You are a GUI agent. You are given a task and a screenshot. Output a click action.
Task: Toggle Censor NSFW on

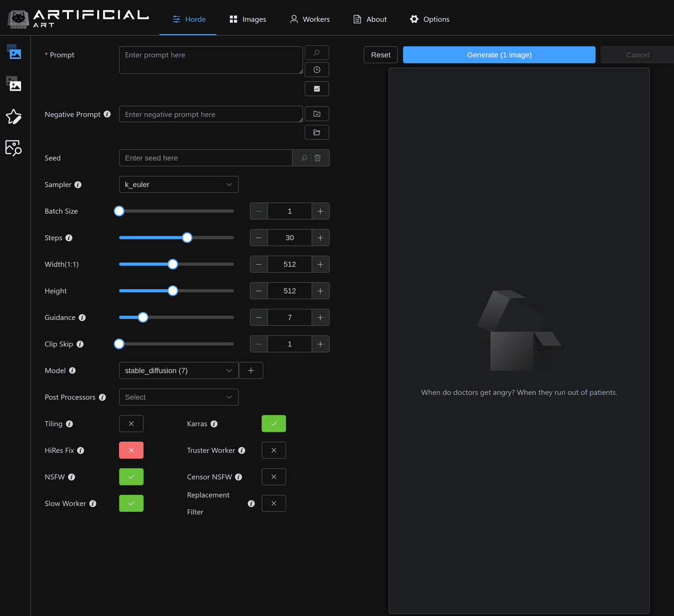(274, 477)
